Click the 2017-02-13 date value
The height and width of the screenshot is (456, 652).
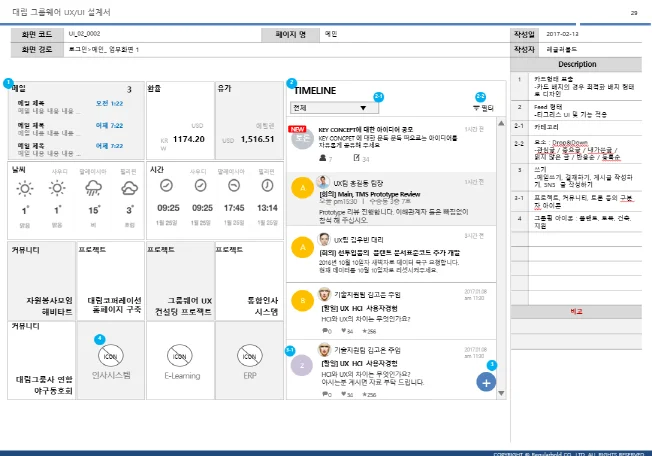(562, 34)
